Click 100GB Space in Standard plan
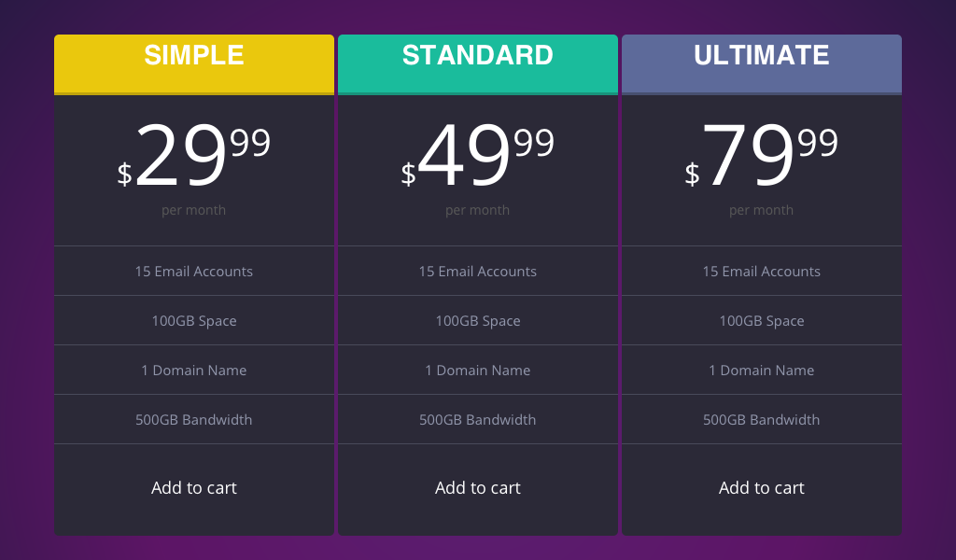The image size is (956, 560). (477, 320)
